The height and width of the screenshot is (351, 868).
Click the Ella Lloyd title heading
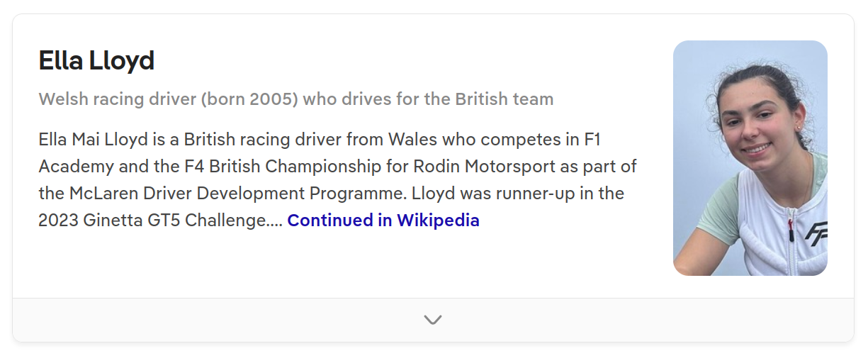[x=96, y=61]
